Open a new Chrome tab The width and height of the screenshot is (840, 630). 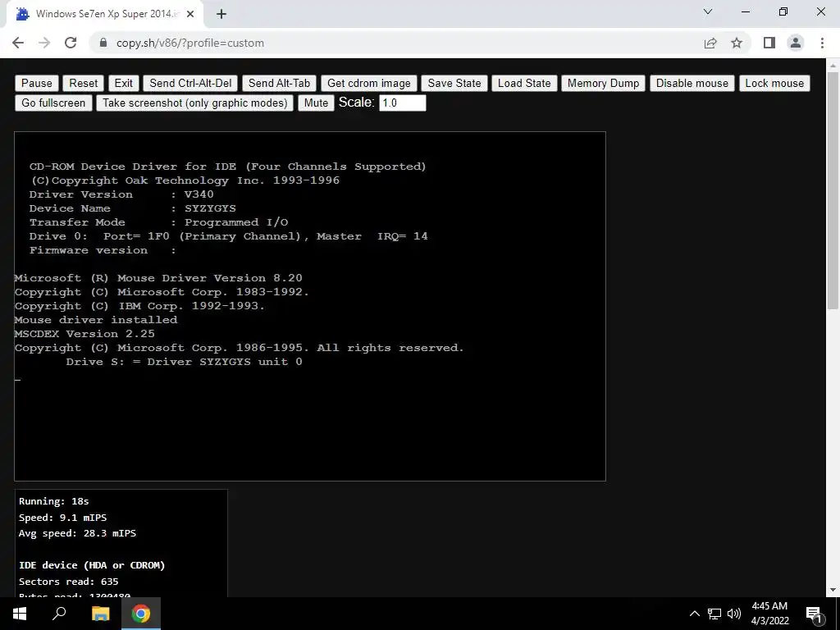221,15
